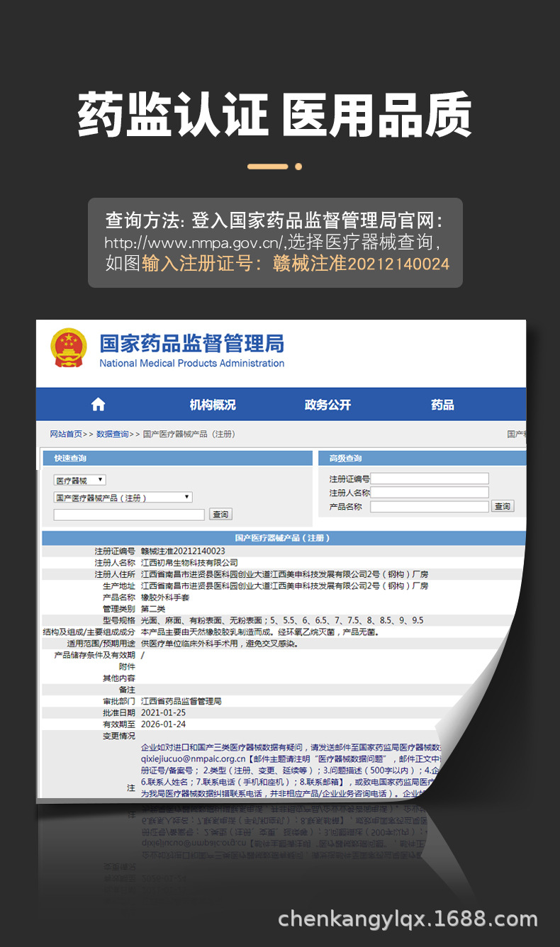
Task: Click the 查询 button in 高级查询
Action: [503, 507]
